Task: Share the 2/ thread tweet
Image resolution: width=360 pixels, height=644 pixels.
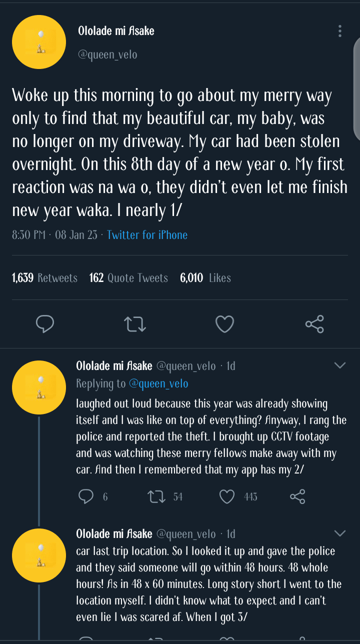Action: (297, 496)
